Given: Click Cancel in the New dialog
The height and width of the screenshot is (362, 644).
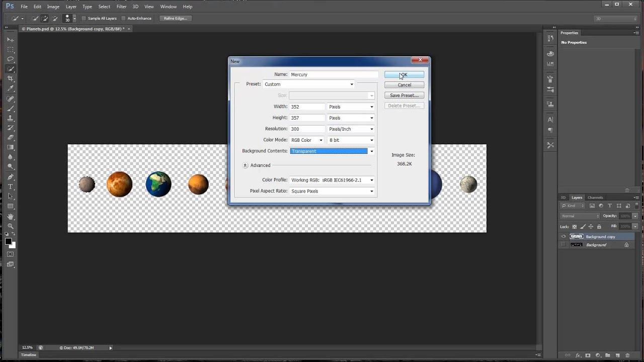Looking at the screenshot, I should [404, 85].
